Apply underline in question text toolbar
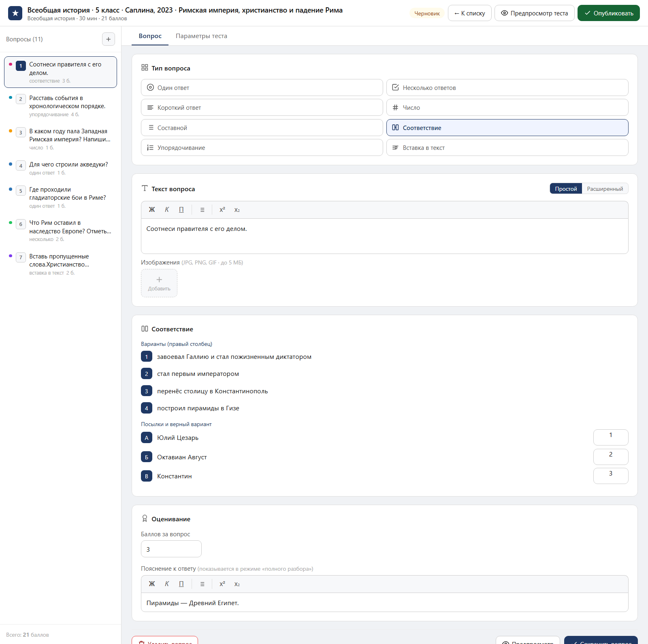This screenshot has width=648, height=644. [181, 210]
